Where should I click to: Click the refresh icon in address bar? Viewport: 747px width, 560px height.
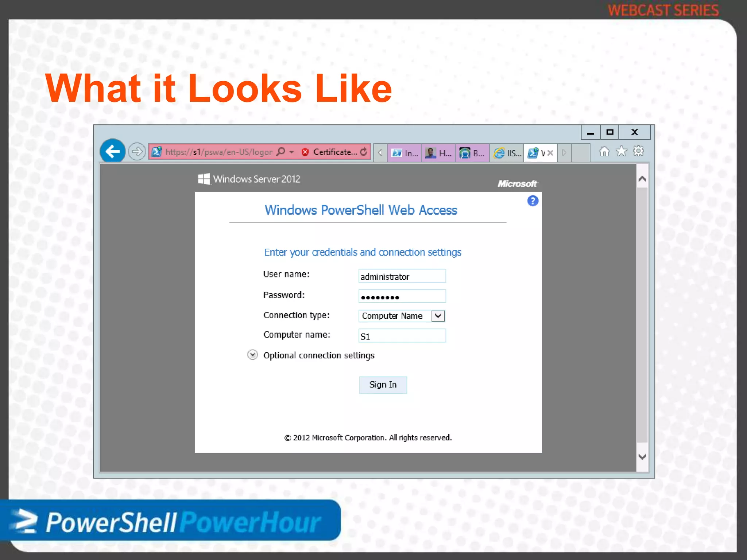[x=364, y=152]
